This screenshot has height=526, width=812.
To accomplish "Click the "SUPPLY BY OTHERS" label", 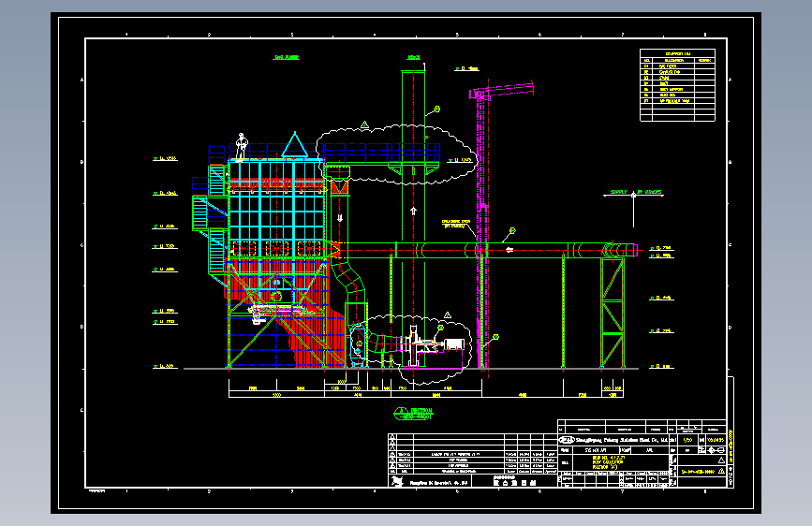I will click(635, 192).
